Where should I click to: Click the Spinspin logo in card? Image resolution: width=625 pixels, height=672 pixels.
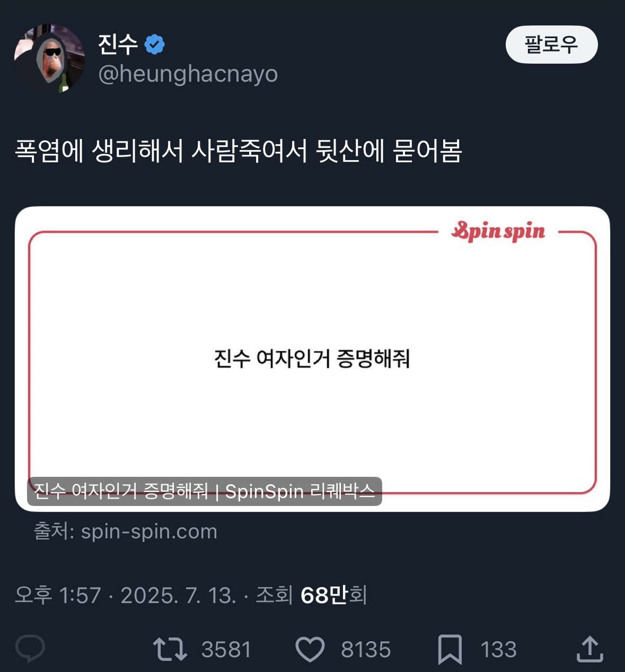pyautogui.click(x=498, y=232)
